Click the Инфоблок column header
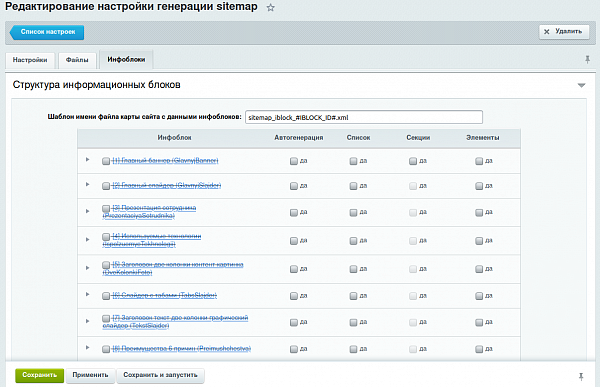Screen dimensions: 600x387 point(174,138)
